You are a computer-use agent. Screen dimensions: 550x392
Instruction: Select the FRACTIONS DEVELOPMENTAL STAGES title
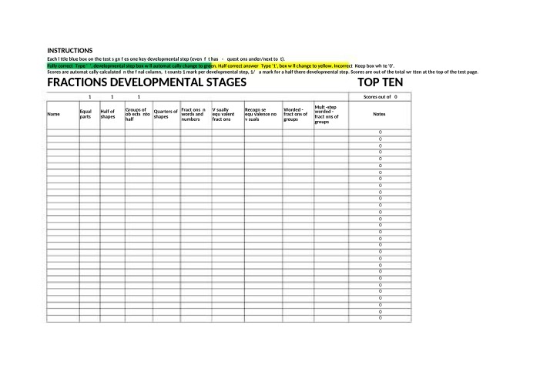tap(146, 82)
